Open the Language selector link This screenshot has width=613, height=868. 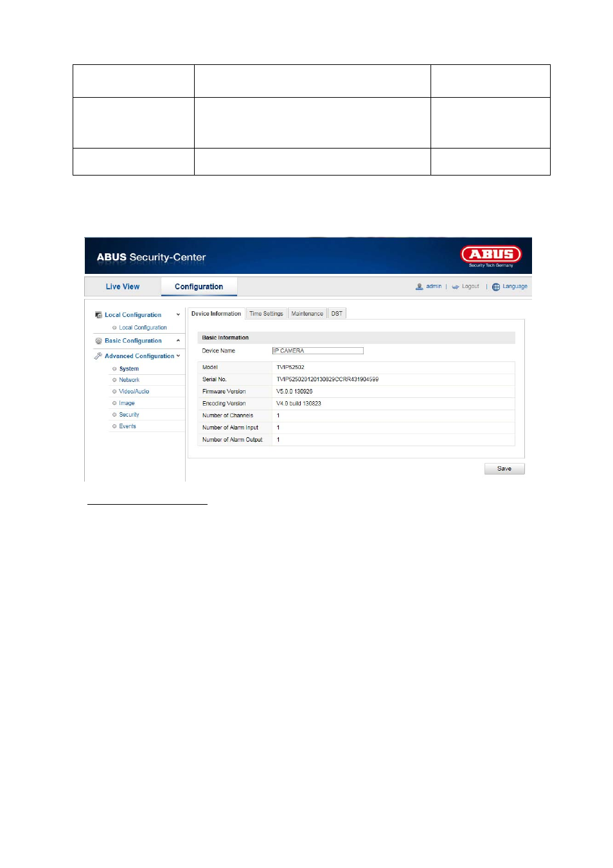tap(515, 287)
